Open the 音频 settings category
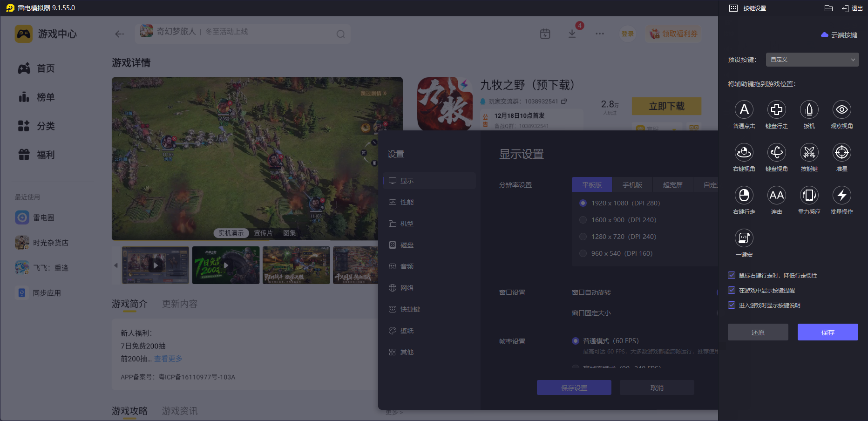Screen dimensions: 868x421 (429, 266)
